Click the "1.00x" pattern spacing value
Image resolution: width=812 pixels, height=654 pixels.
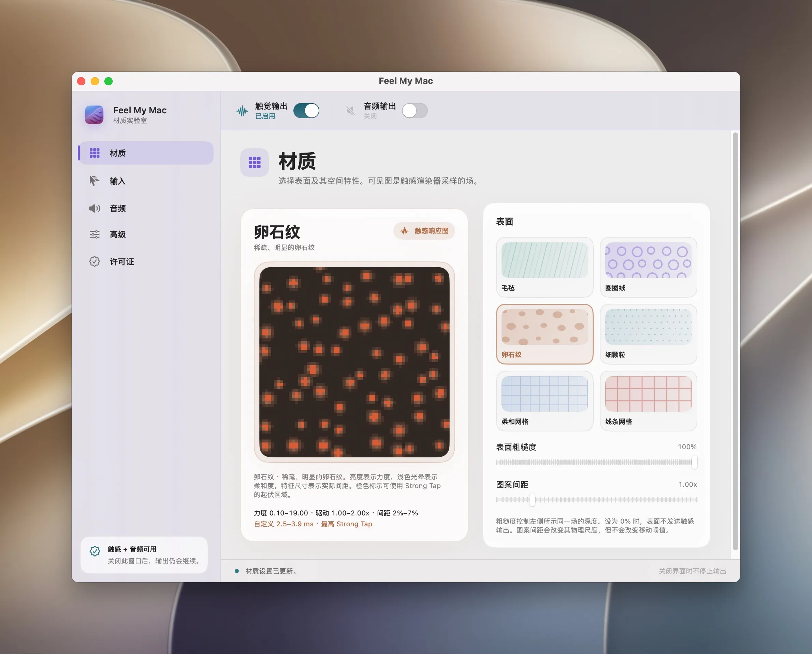pos(688,484)
